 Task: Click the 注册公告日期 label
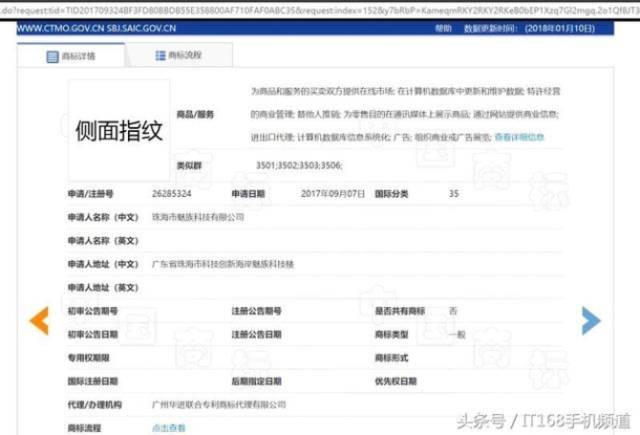pos(256,334)
